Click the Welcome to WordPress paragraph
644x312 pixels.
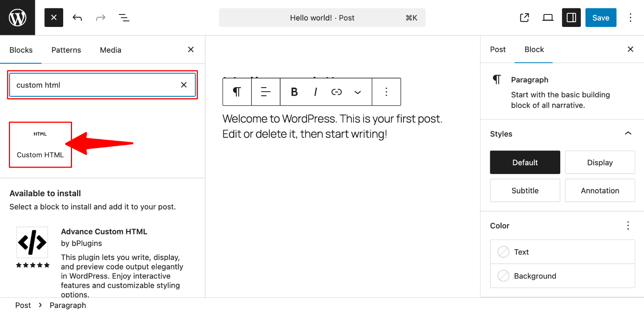(332, 126)
